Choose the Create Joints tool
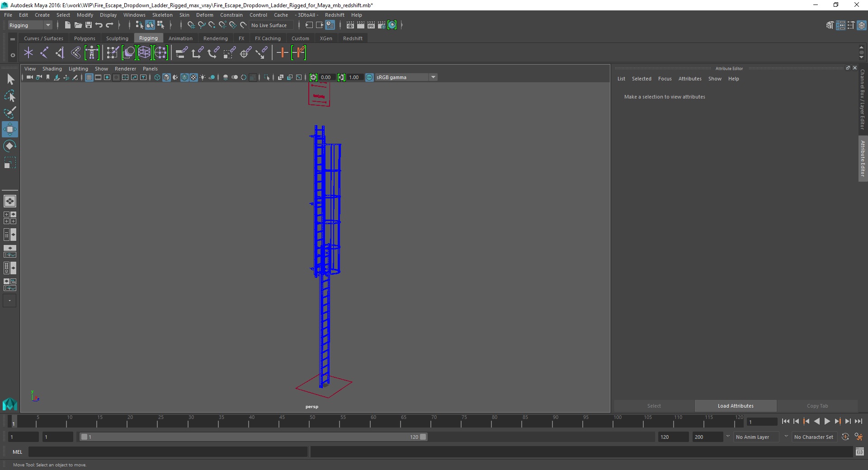 (x=44, y=53)
